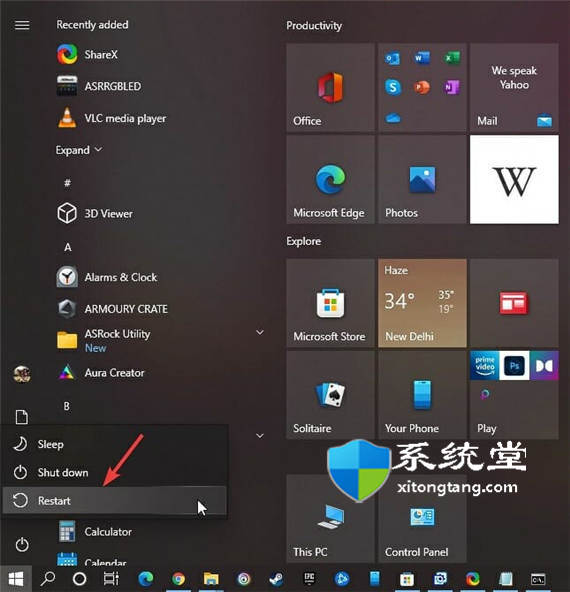
Task: Launch ARMOURY CRATE
Action: click(112, 309)
